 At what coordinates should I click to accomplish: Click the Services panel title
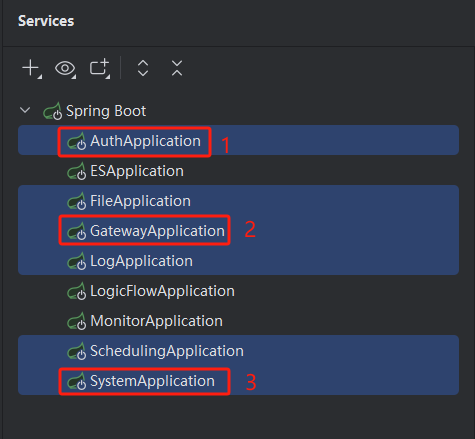point(46,21)
